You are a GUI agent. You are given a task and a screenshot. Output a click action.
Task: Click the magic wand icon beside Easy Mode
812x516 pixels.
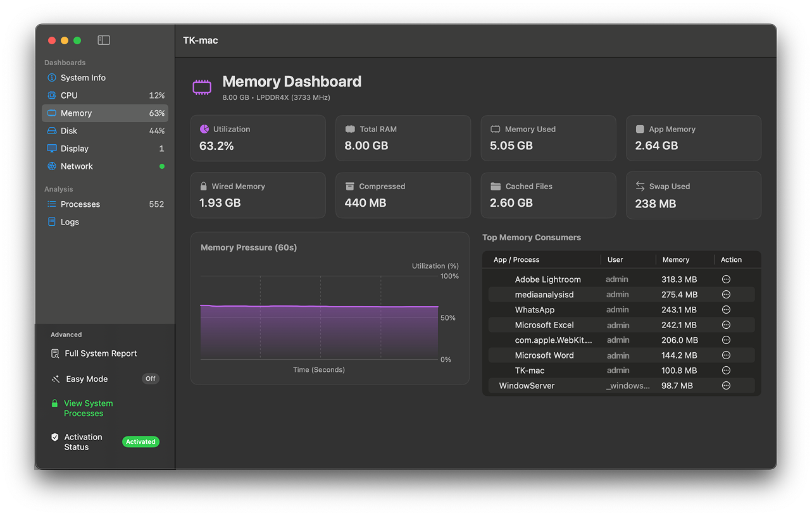click(54, 378)
